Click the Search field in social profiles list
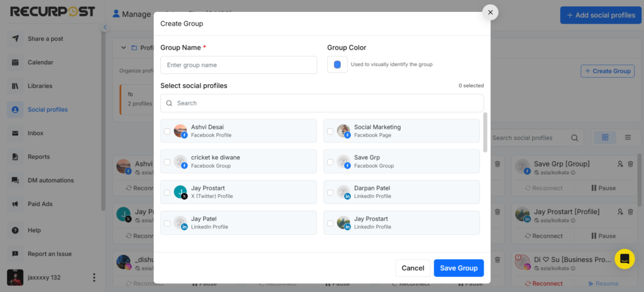This screenshot has width=644, height=292. click(322, 104)
